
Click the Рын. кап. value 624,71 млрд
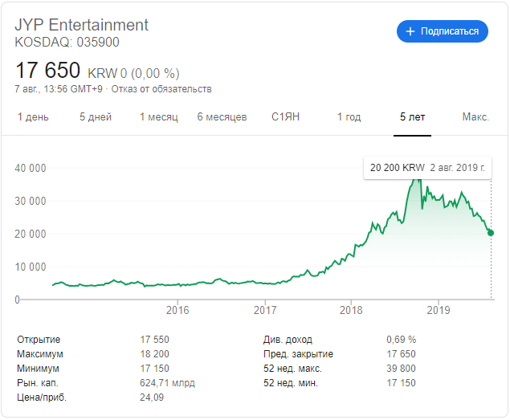click(167, 383)
